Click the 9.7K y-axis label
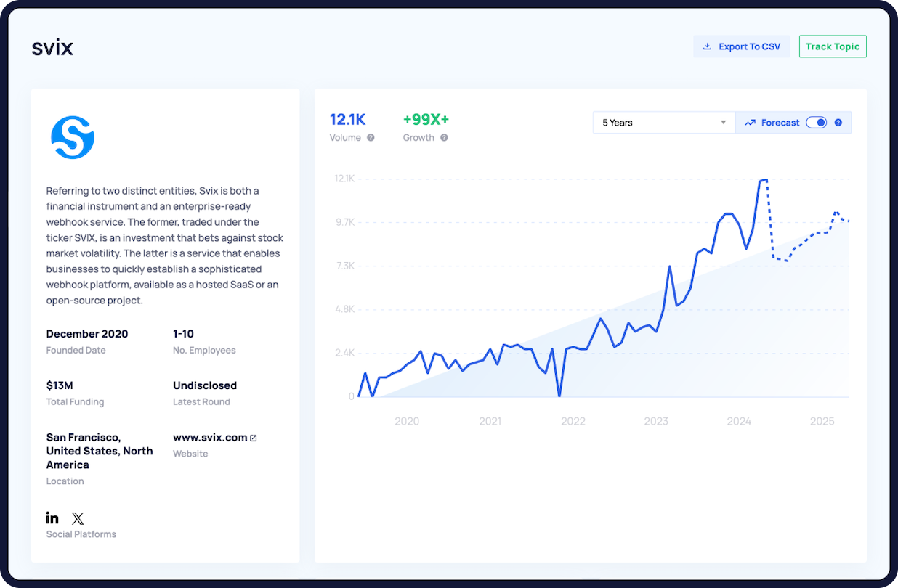The height and width of the screenshot is (588, 898). click(344, 222)
